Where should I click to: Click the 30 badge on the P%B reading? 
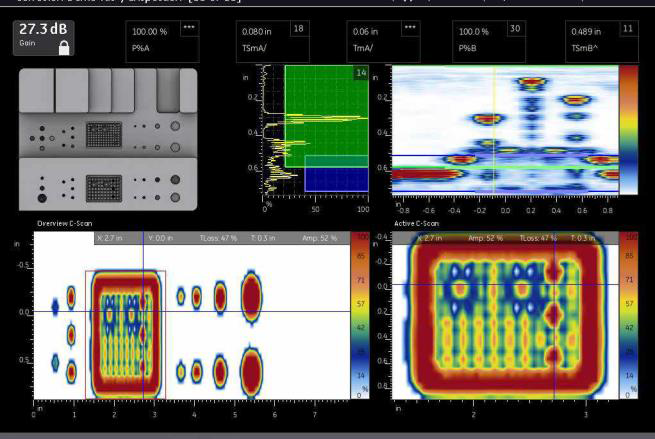[x=515, y=28]
